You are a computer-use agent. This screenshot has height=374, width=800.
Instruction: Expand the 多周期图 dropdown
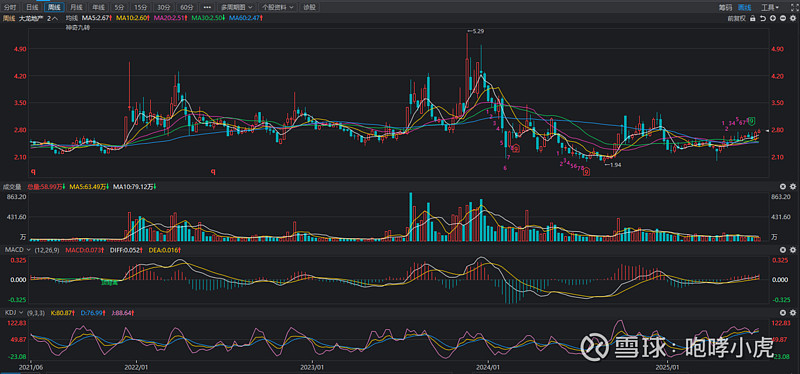[236, 8]
